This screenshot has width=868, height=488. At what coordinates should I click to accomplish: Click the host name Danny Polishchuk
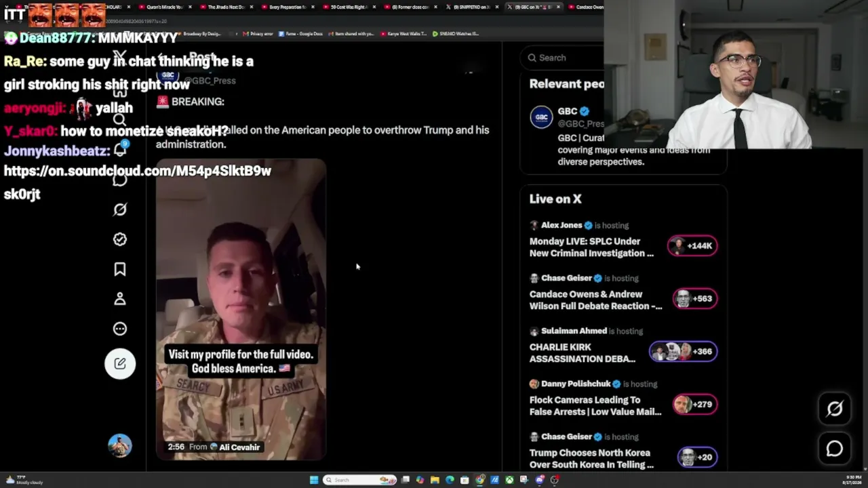pyautogui.click(x=576, y=384)
